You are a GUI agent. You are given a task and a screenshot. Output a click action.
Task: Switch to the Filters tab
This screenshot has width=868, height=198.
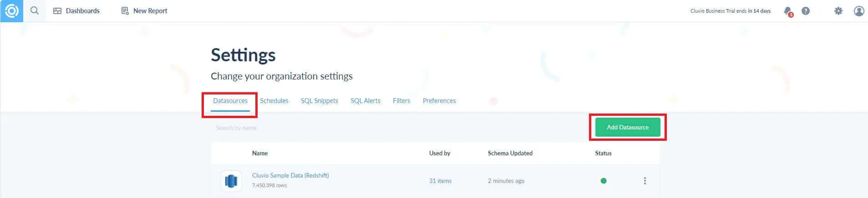point(401,101)
